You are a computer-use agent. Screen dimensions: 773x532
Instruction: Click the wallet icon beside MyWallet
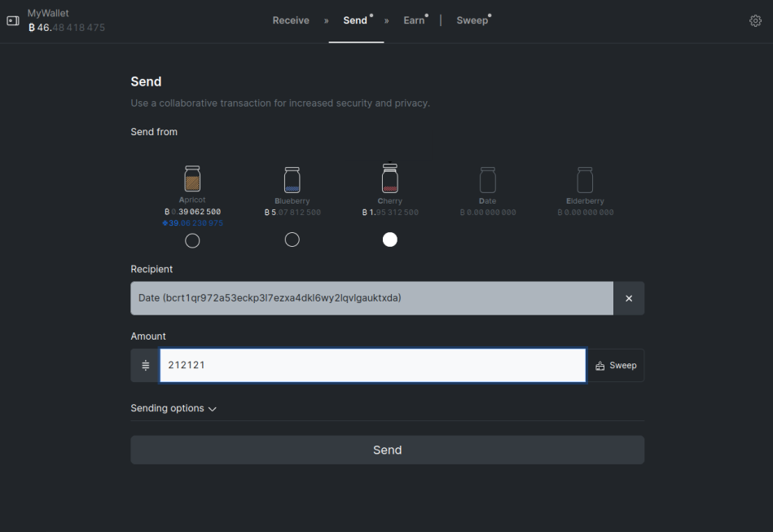point(13,20)
